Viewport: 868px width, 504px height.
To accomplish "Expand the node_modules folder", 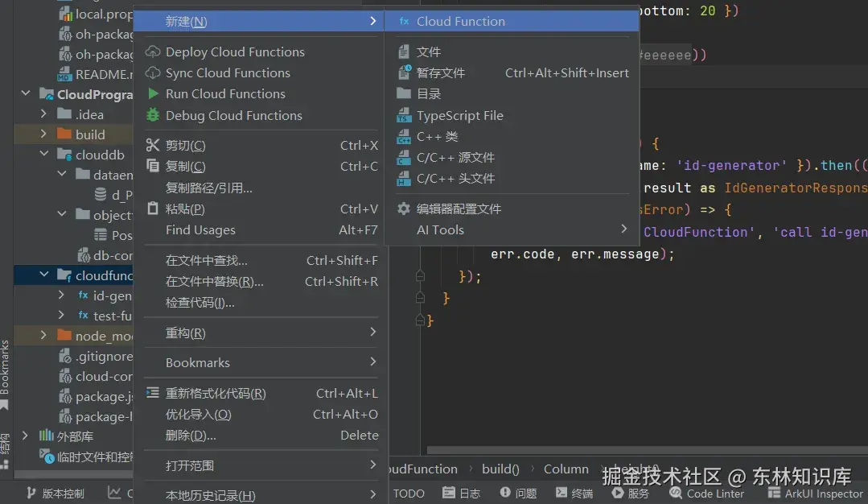I will pyautogui.click(x=43, y=335).
